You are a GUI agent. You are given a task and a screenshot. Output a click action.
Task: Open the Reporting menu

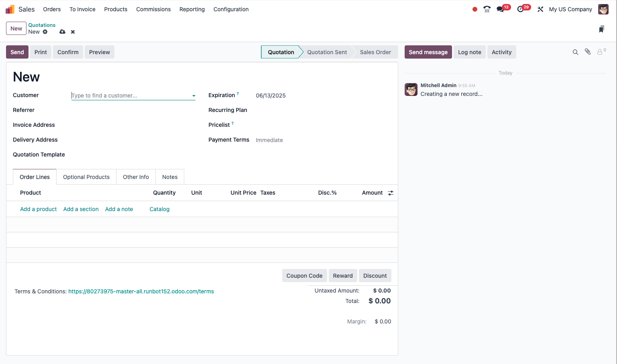pyautogui.click(x=192, y=9)
